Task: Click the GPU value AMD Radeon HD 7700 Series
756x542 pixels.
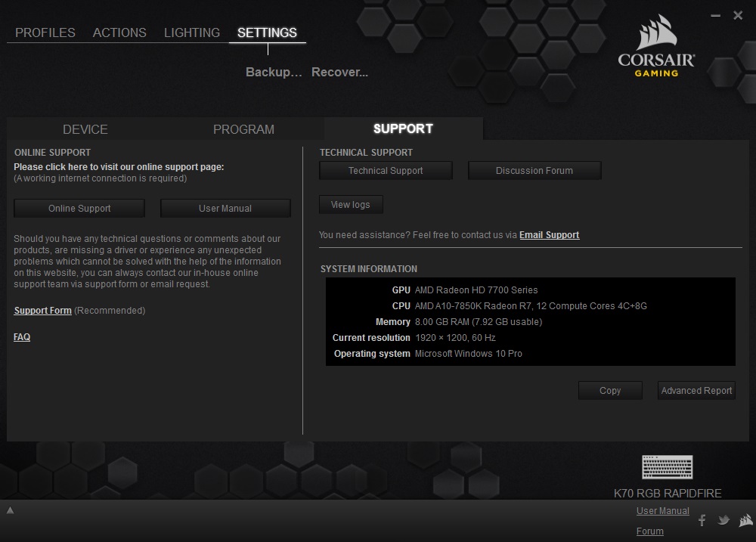Action: click(x=476, y=290)
